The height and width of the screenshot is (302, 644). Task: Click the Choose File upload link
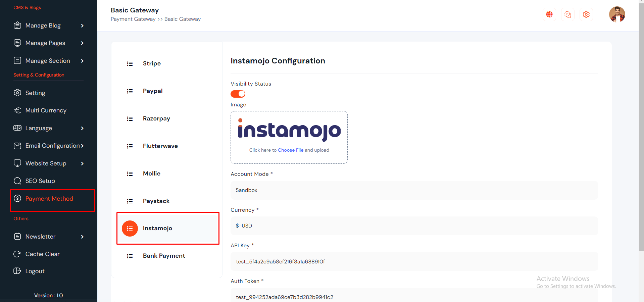pos(291,150)
